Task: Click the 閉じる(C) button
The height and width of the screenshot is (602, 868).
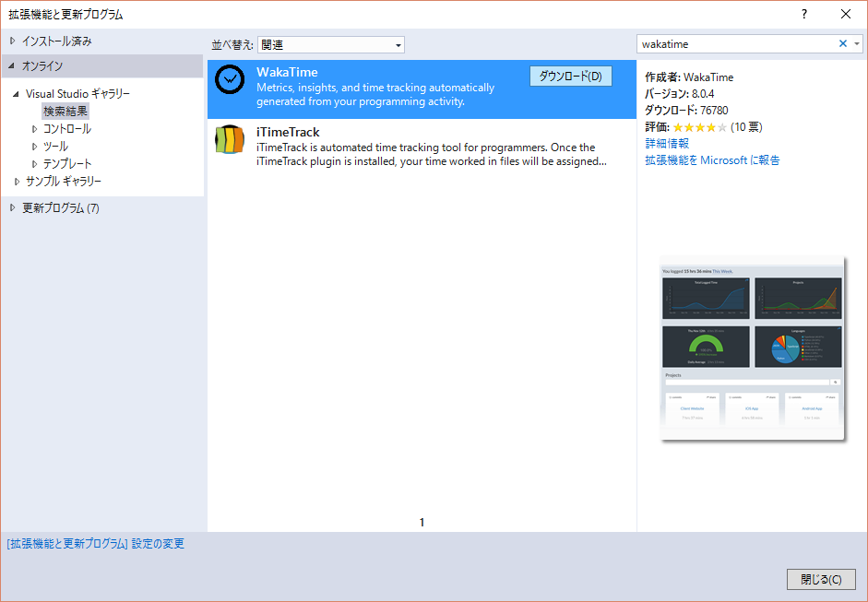Action: 821,579
